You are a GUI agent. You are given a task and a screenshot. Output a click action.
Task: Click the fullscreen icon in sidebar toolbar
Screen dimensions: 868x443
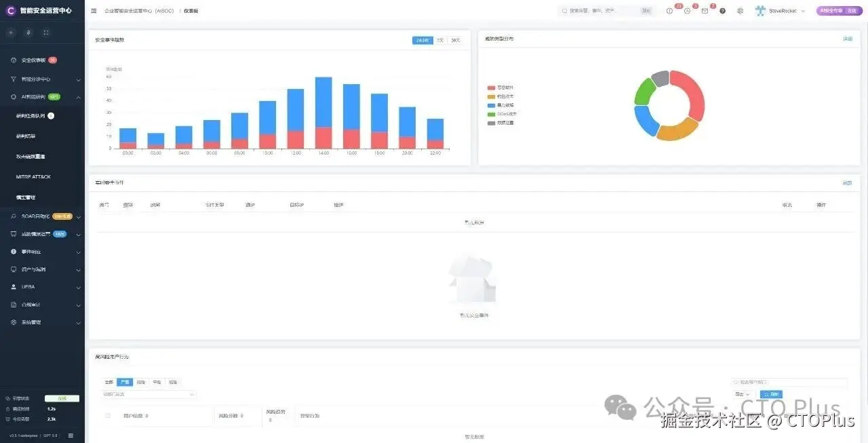[x=46, y=33]
